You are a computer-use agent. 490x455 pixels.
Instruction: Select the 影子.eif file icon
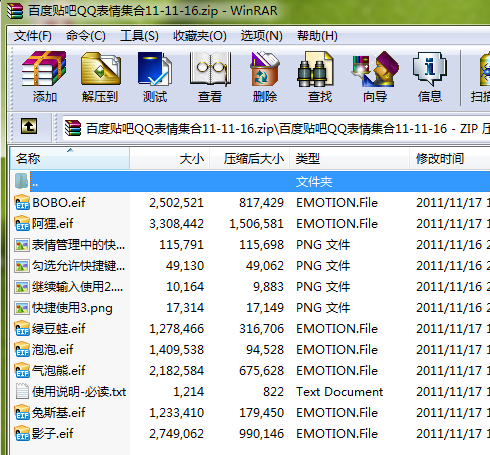click(22, 434)
